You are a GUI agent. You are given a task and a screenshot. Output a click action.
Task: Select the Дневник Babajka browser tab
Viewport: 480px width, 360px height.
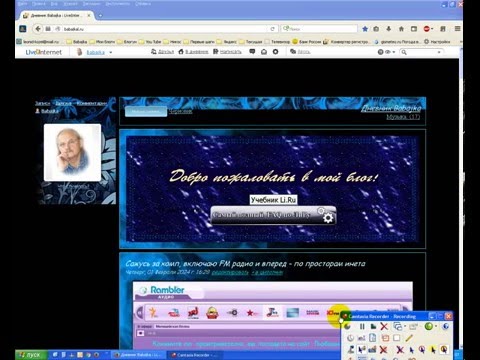tap(55, 15)
